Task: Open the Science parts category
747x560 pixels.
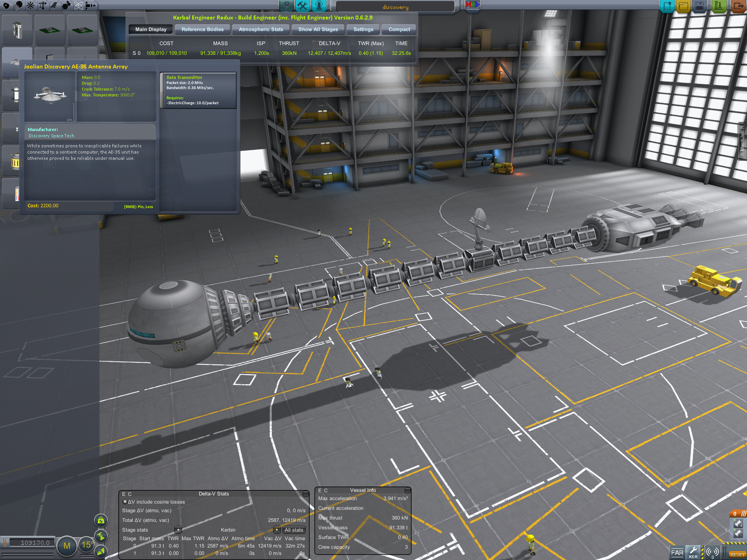Action: pyautogui.click(x=78, y=5)
